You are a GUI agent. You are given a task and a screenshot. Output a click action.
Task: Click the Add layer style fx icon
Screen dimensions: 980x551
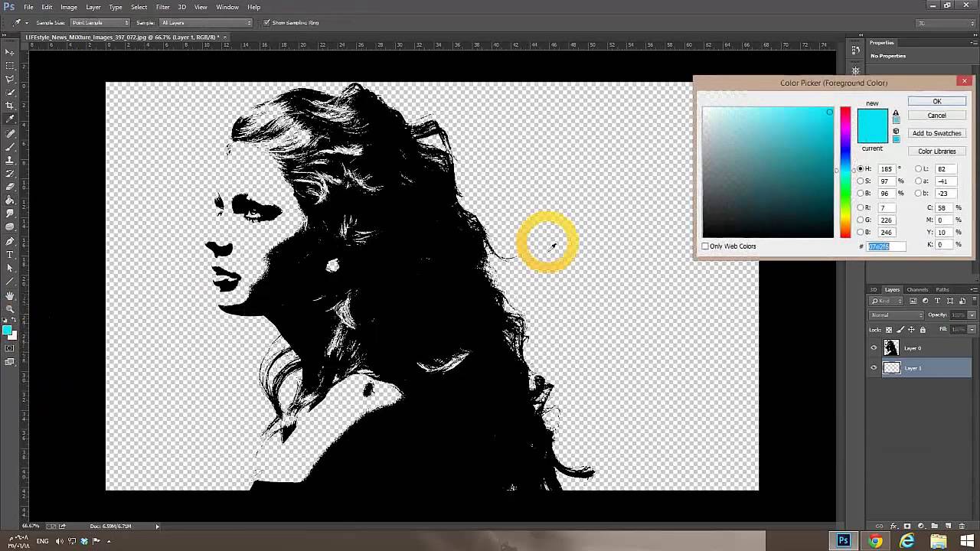pos(893,527)
